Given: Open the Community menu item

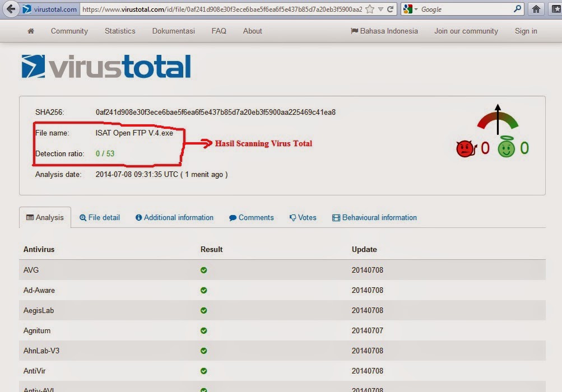Looking at the screenshot, I should point(69,31).
